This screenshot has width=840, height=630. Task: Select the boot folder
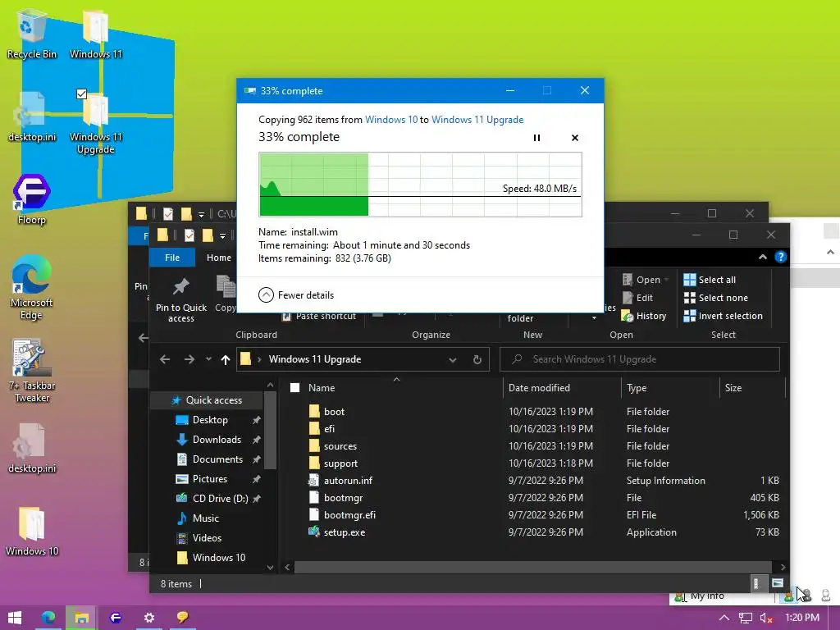pos(335,412)
